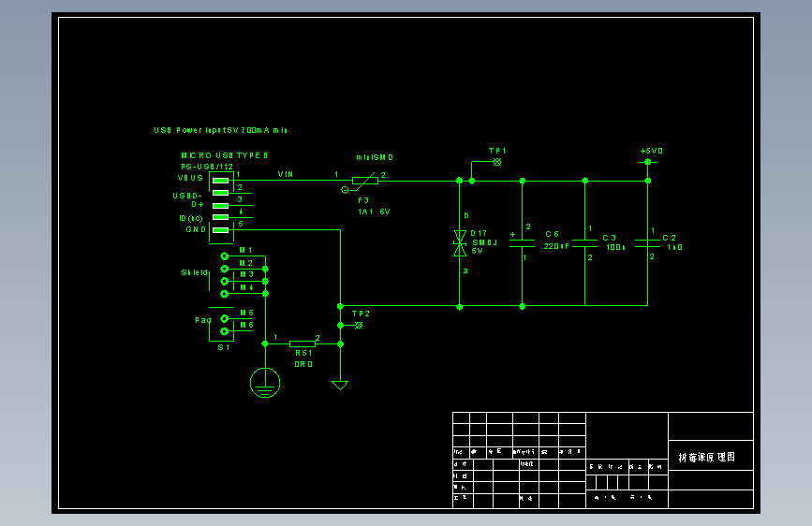The width and height of the screenshot is (812, 526).
Task: Click the C2 reference label
Action: click(x=669, y=238)
